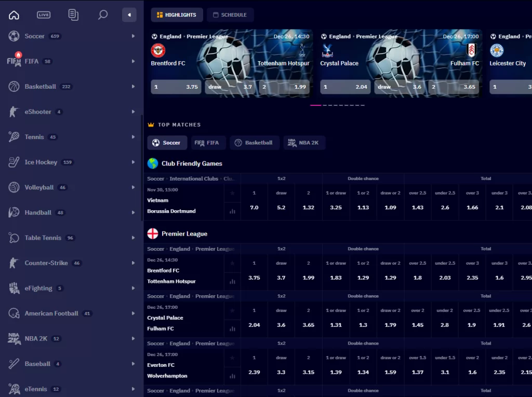Go to the home icon
The width and height of the screenshot is (532, 397).
tap(14, 15)
